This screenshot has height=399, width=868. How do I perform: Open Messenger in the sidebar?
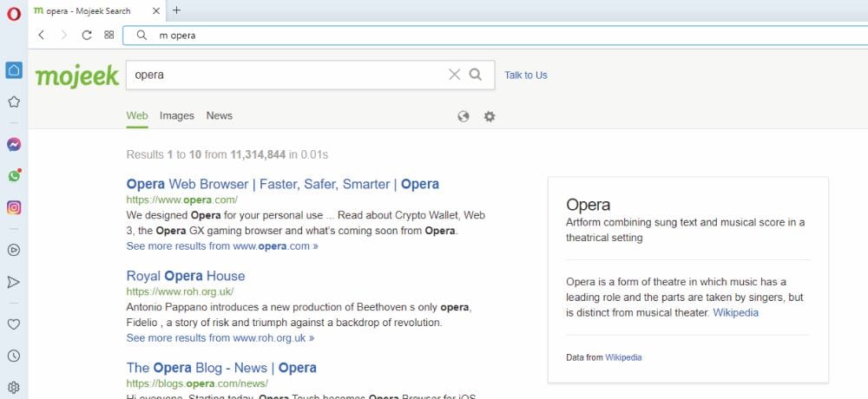pos(14,145)
